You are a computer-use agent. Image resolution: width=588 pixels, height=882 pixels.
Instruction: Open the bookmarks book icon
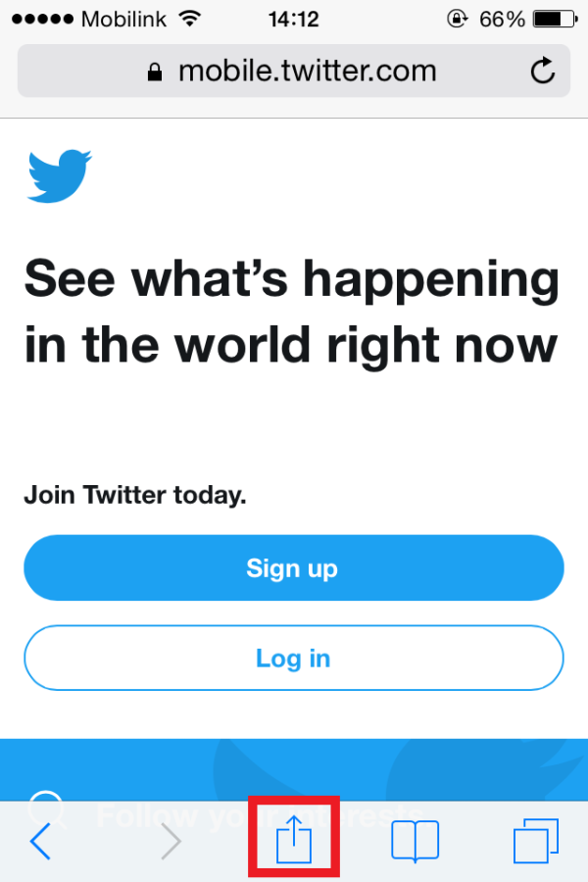pyautogui.click(x=415, y=841)
